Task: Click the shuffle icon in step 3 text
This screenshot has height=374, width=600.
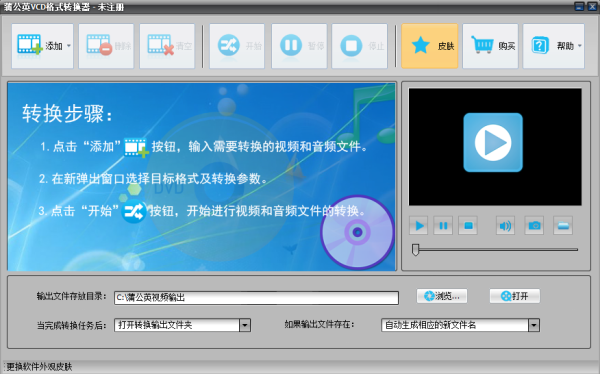Action: point(134,211)
